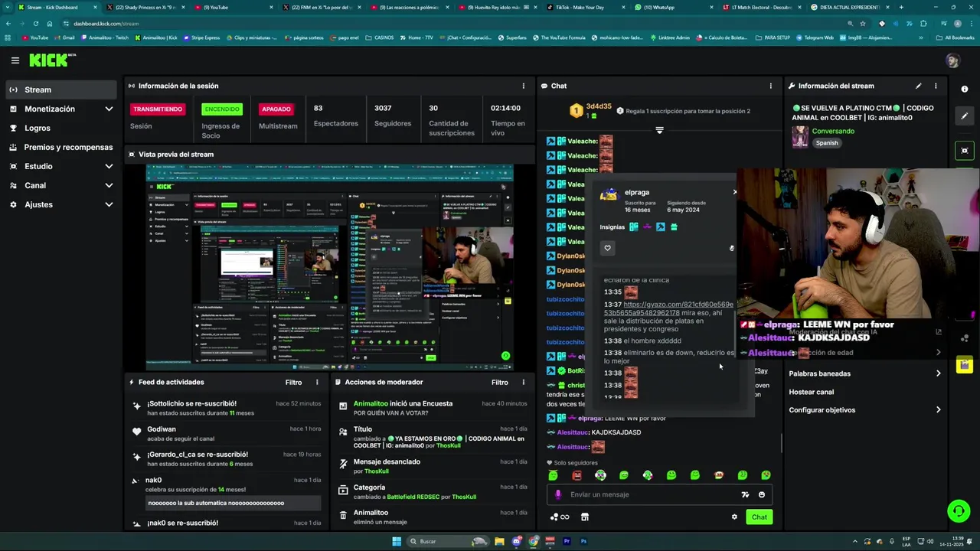Open the emoji picker in the message box
The image size is (980, 551).
(x=762, y=494)
